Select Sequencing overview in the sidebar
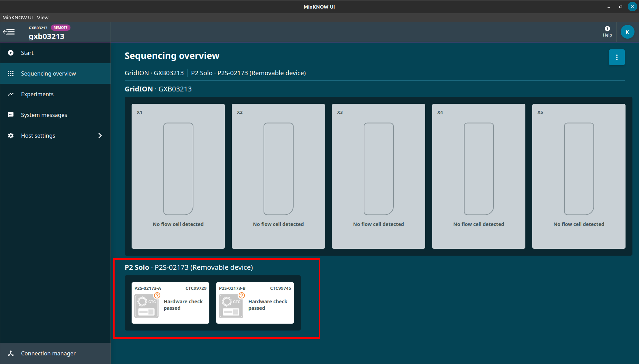Screen dimensions: 639x364 click(x=56, y=74)
